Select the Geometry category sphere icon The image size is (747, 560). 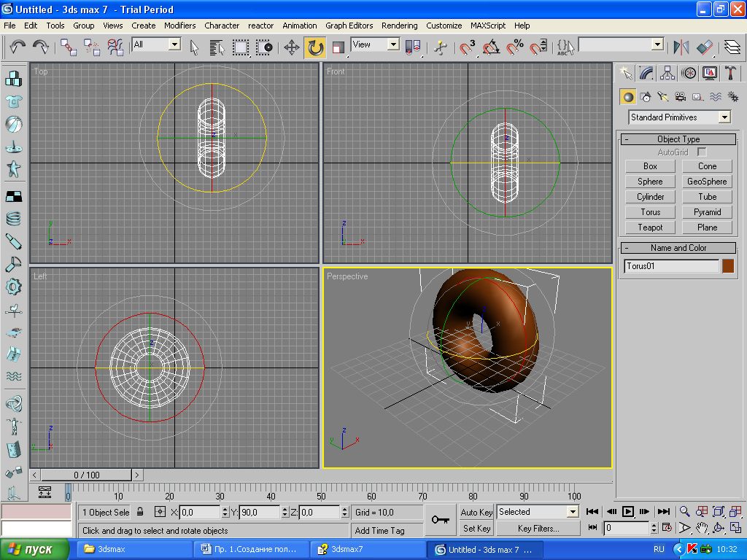click(628, 97)
